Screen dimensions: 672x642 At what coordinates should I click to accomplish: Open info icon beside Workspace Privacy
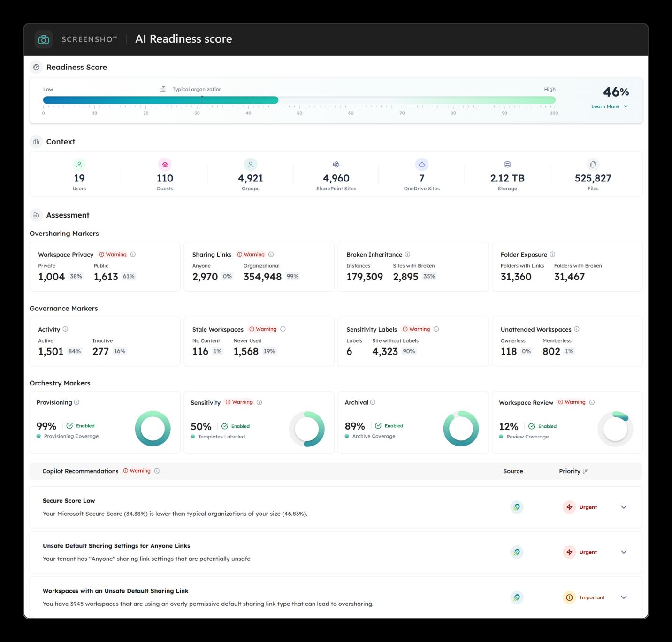[x=133, y=254]
